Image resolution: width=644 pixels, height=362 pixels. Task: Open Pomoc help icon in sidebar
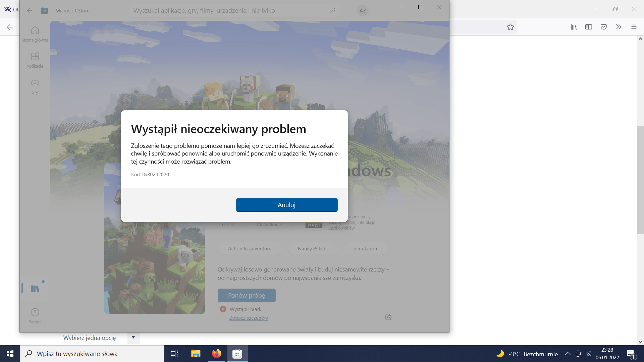pos(35,316)
